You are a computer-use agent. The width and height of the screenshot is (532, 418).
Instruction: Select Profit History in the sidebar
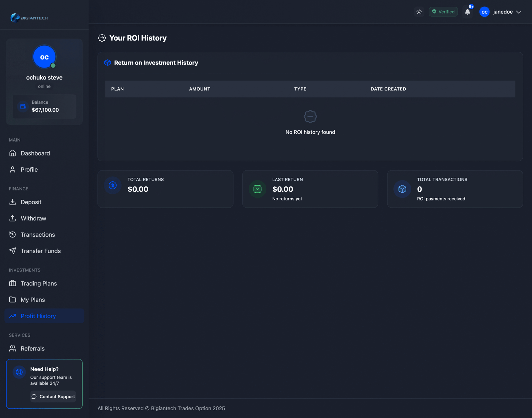[38, 316]
